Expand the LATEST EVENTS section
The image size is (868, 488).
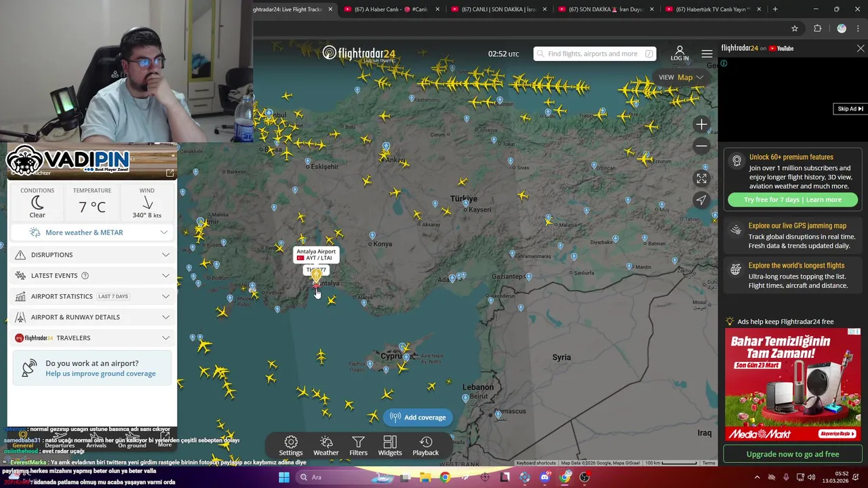(x=92, y=276)
